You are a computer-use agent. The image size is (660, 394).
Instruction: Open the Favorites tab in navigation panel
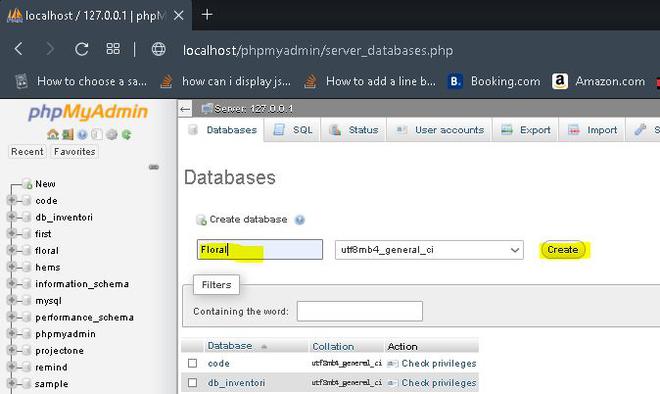click(x=75, y=152)
